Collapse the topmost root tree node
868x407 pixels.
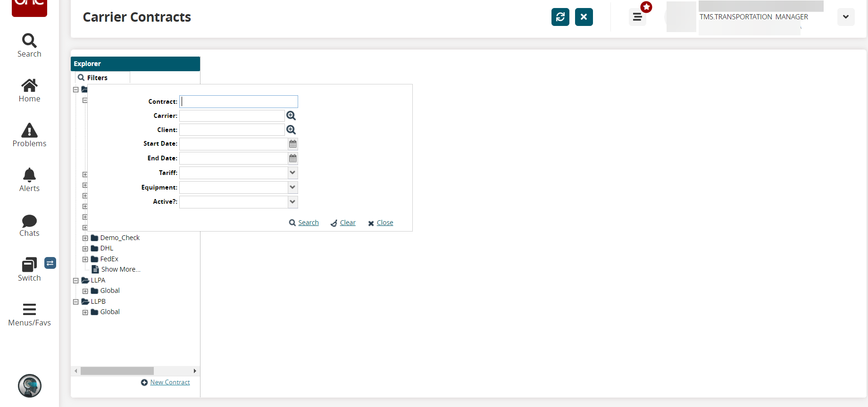coord(76,90)
